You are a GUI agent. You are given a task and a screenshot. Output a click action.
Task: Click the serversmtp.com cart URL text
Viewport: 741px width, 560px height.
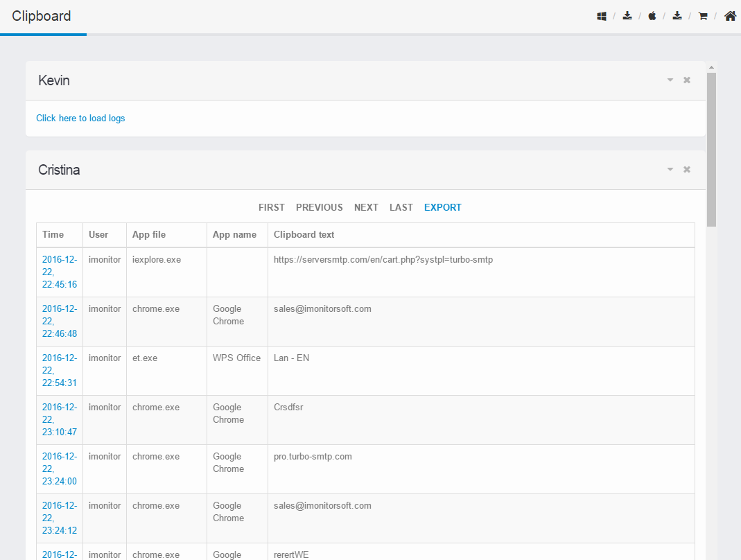pyautogui.click(x=383, y=259)
